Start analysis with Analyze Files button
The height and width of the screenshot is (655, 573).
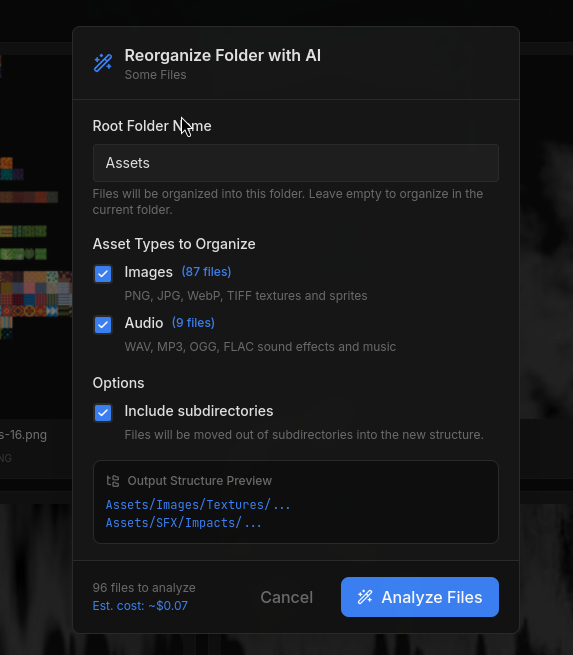pos(420,597)
